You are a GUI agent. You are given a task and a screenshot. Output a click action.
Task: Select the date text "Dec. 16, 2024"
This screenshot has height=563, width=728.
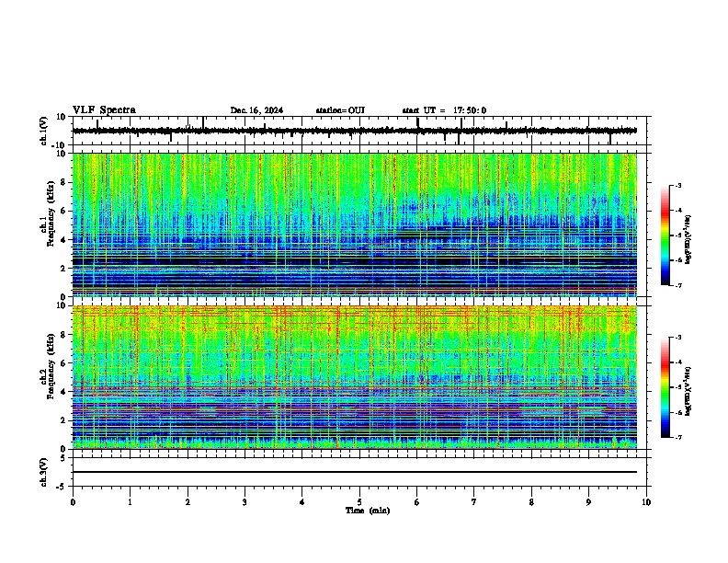point(256,110)
